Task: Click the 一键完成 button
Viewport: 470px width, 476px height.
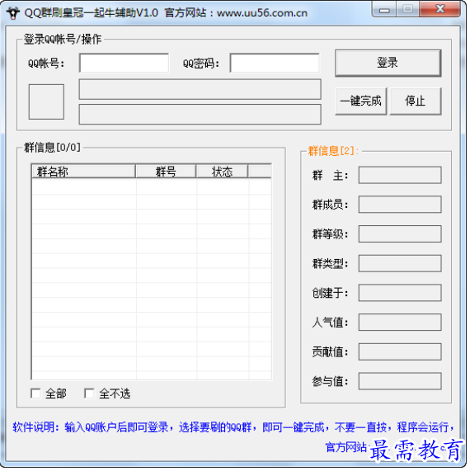Action: pos(361,101)
